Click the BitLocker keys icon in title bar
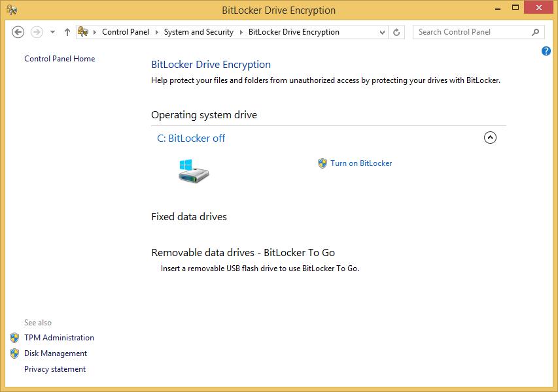 (12, 10)
